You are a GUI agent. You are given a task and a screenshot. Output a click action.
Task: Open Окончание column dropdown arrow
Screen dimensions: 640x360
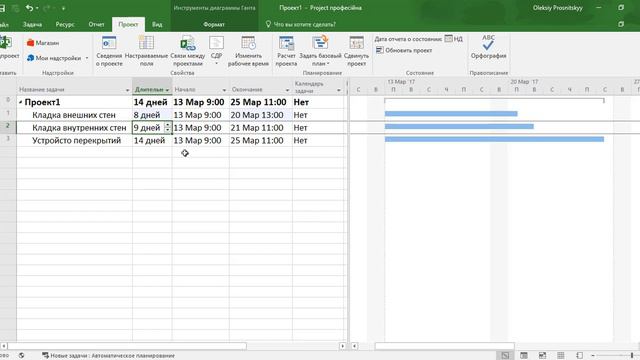click(x=287, y=90)
